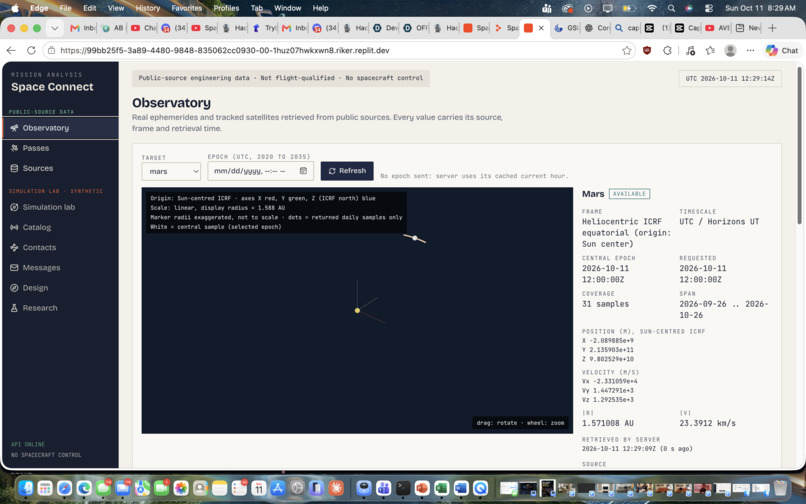Click the '31 samples' coverage value
The width and height of the screenshot is (806, 504).
click(605, 304)
